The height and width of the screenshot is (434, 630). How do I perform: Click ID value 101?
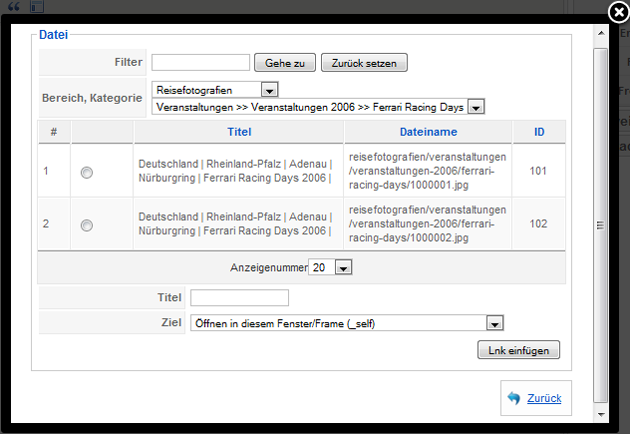538,171
